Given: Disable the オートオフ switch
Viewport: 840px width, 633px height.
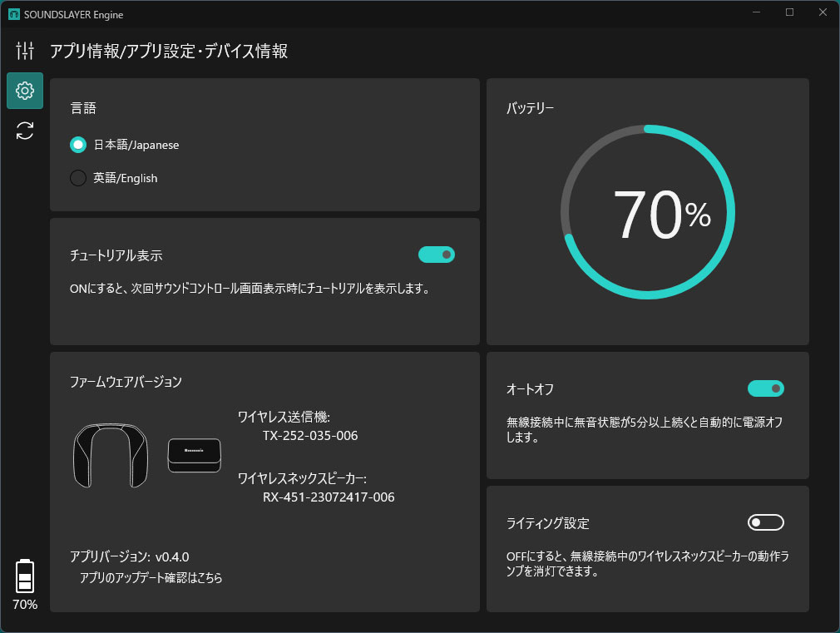Looking at the screenshot, I should (x=766, y=388).
